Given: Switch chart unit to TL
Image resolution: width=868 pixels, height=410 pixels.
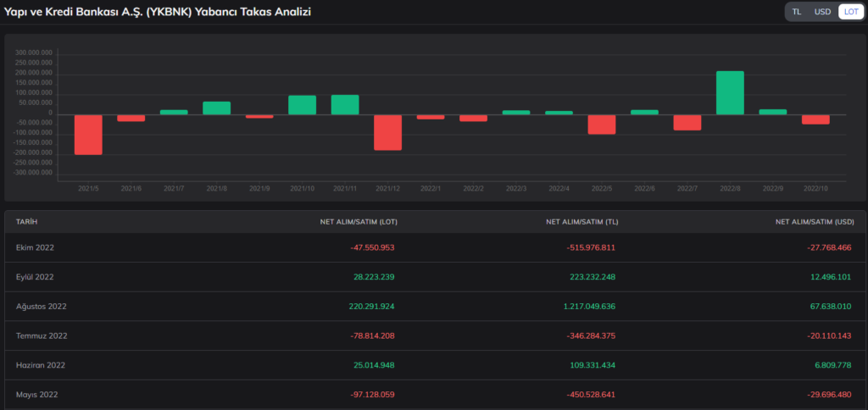Looking at the screenshot, I should click(x=797, y=11).
